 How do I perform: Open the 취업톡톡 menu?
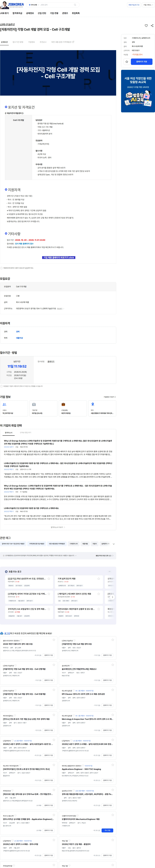(x=76, y=13)
